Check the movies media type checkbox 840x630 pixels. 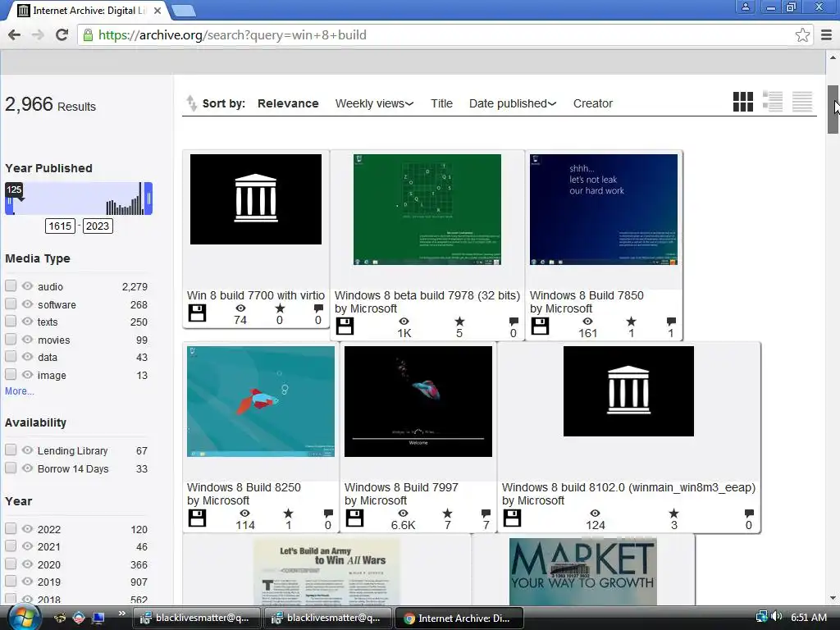point(11,339)
